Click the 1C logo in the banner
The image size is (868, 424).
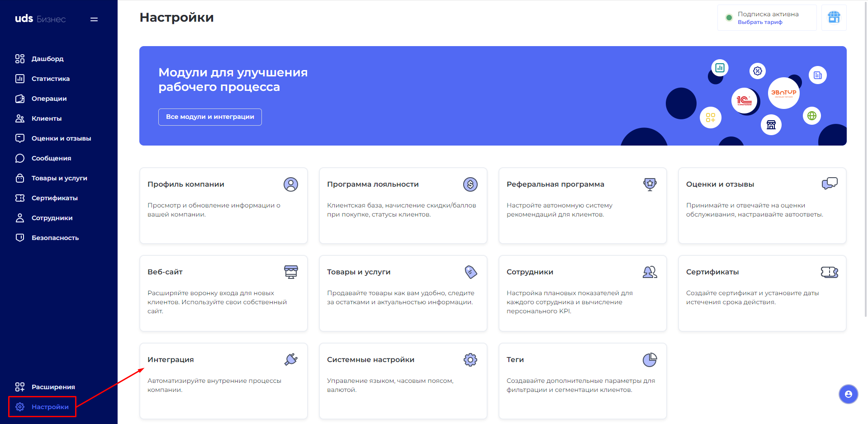pos(744,100)
